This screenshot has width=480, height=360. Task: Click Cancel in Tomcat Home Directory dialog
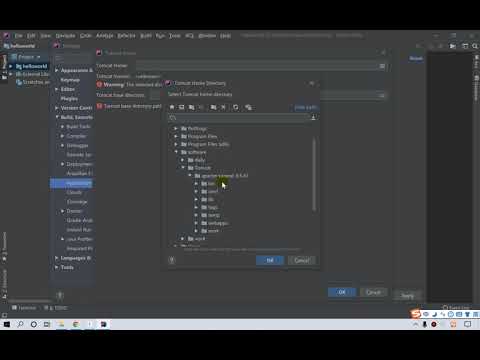[x=302, y=260]
